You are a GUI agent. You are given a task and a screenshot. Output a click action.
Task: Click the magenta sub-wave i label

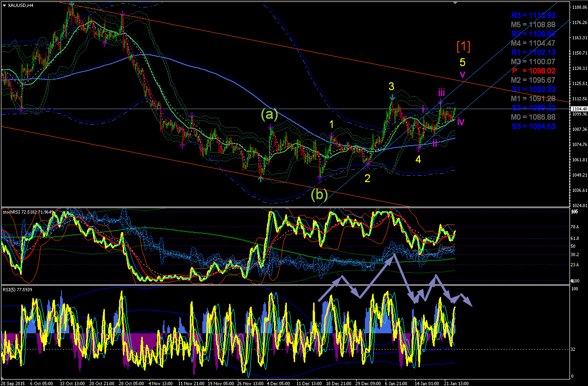(x=423, y=109)
